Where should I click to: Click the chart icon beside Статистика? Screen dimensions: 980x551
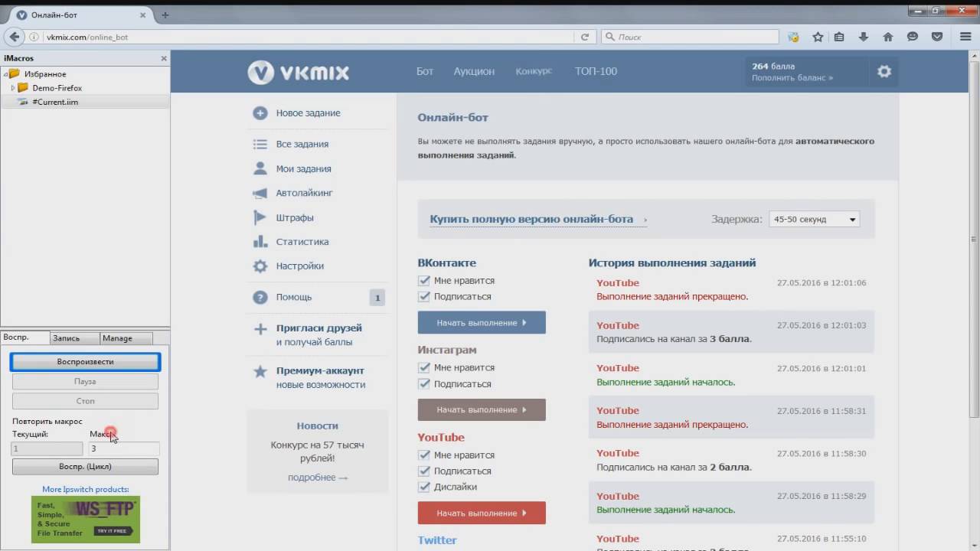[x=260, y=242]
